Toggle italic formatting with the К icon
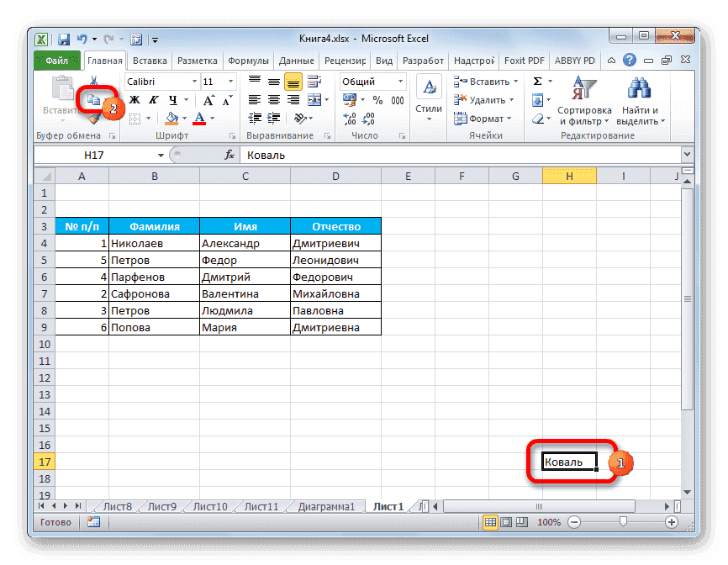 152,99
